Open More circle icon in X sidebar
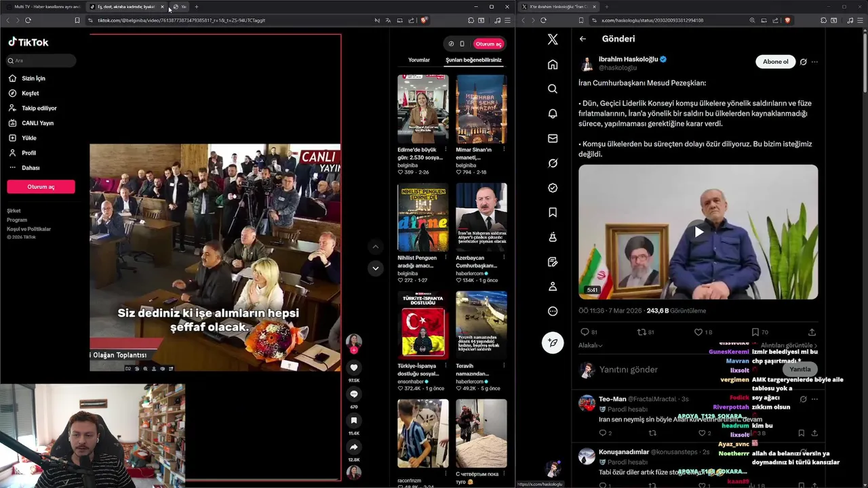 coord(553,311)
